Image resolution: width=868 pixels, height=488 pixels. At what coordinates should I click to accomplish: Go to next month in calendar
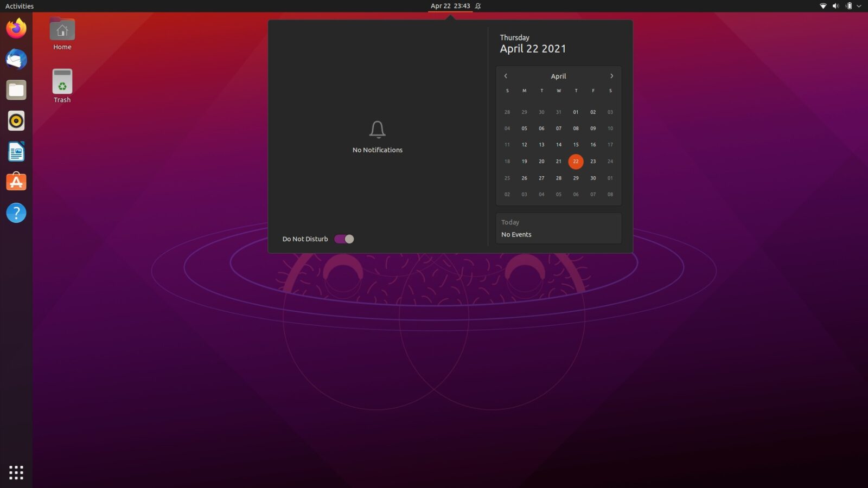[611, 76]
